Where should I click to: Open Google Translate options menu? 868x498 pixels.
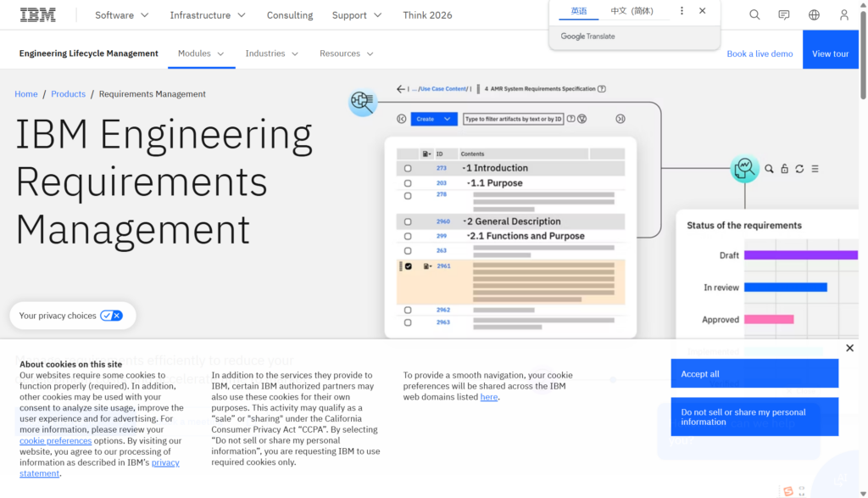tap(682, 11)
